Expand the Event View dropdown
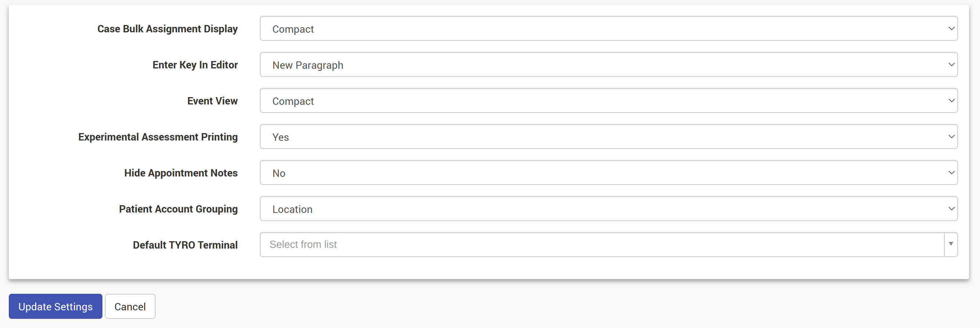Screen dimensions: 980x328 coord(608,101)
